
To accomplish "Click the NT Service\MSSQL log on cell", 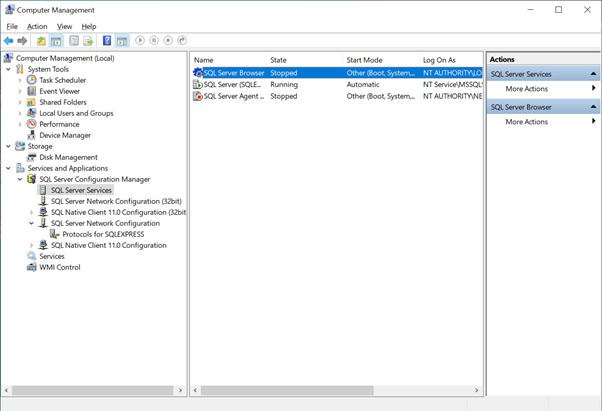I will (453, 84).
